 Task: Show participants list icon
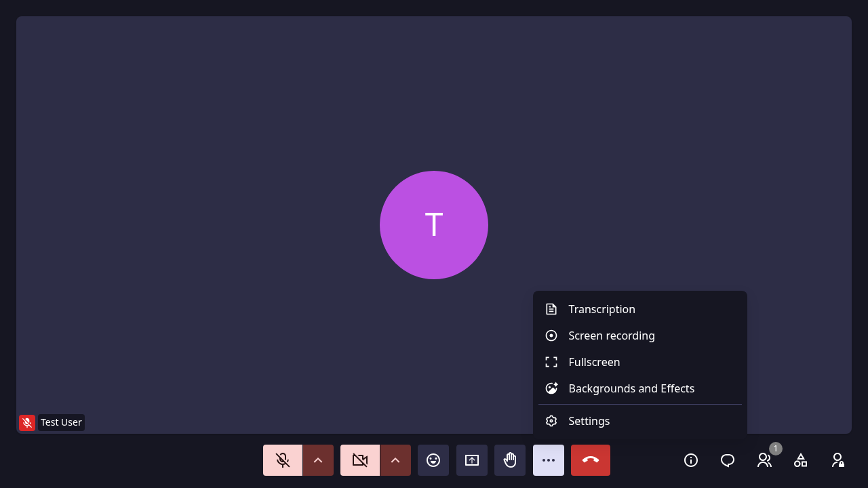764,460
